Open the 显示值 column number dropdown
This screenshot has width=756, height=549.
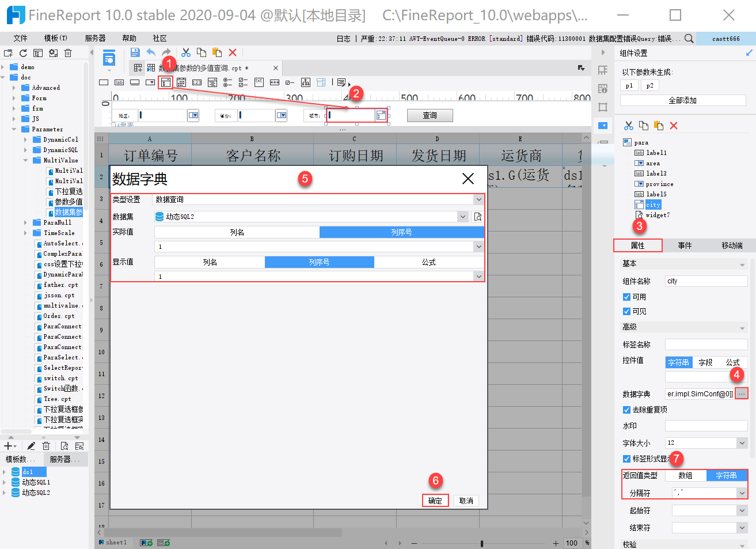pyautogui.click(x=478, y=277)
